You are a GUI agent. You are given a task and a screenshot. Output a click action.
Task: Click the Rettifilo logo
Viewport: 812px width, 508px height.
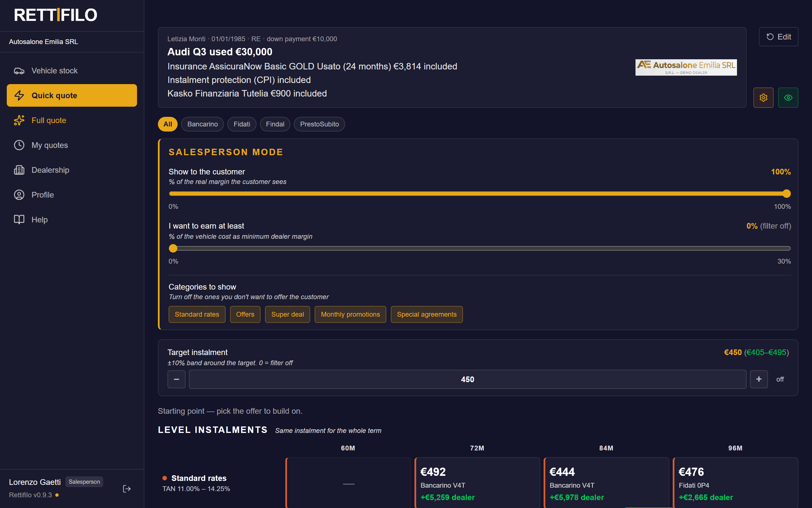55,15
